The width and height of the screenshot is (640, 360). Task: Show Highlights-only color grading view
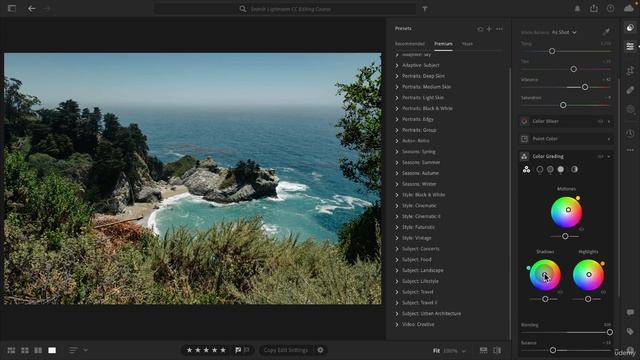tap(561, 169)
